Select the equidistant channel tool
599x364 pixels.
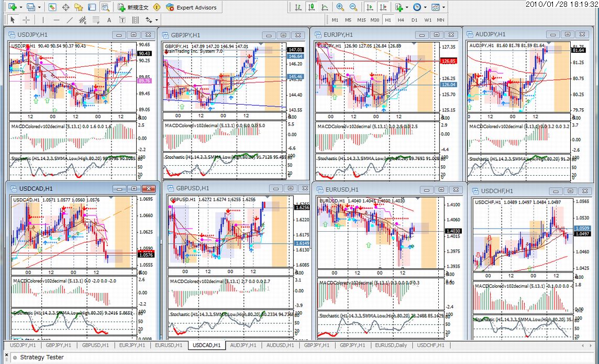pos(83,20)
